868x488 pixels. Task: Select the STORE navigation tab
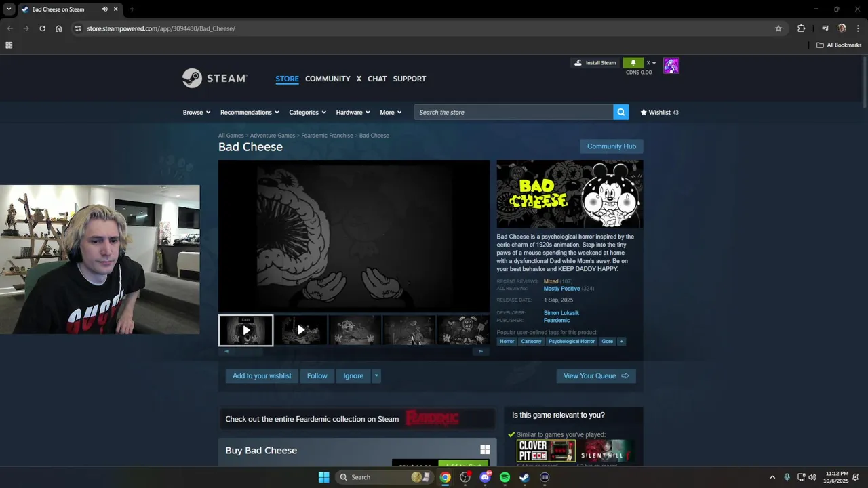[x=287, y=79]
